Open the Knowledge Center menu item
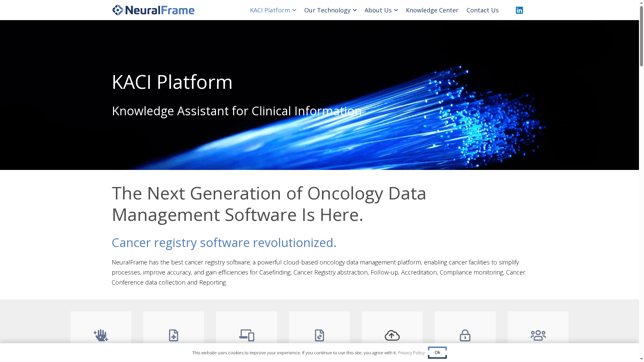 point(432,10)
